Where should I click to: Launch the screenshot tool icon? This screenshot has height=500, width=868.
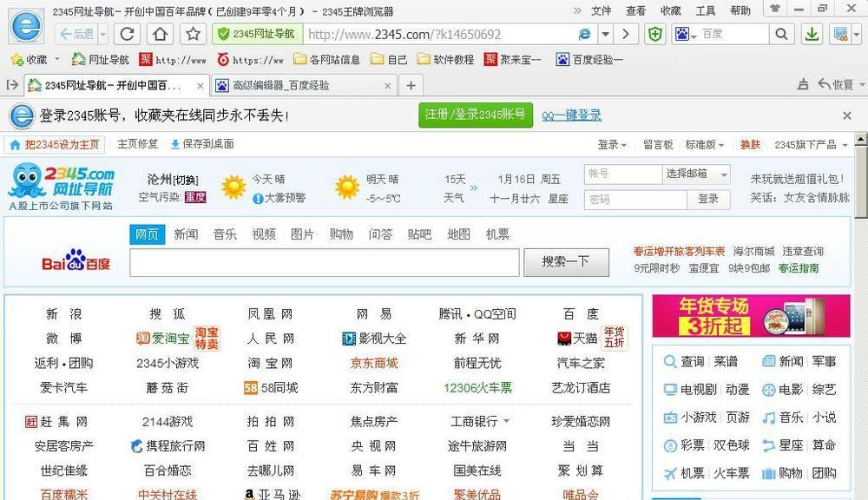pos(840,35)
